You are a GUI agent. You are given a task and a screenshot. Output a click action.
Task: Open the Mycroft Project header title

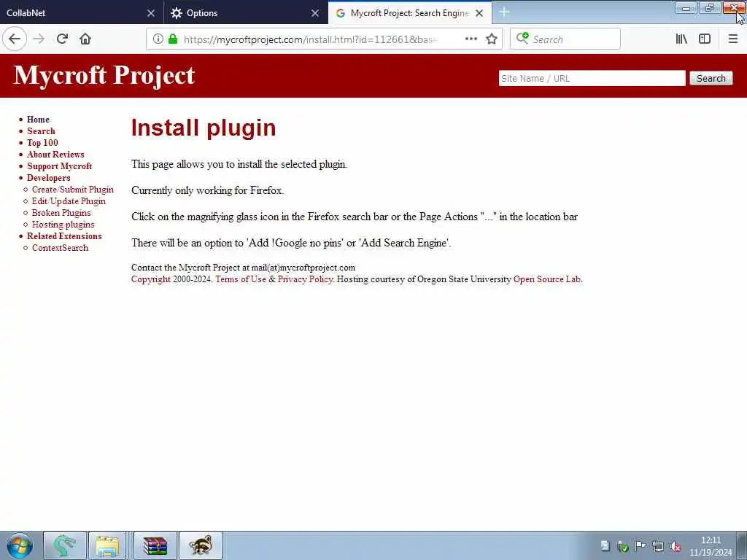(104, 75)
